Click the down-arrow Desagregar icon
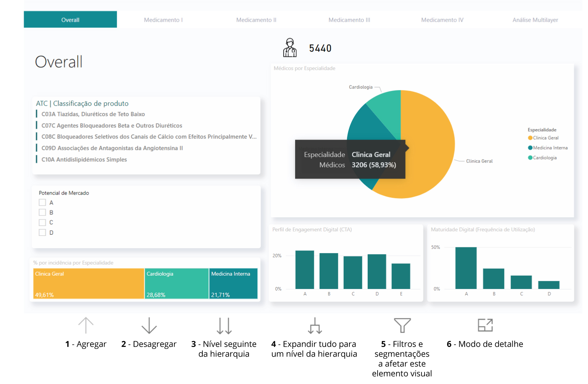Screen dimensions: 588x384 tap(149, 326)
